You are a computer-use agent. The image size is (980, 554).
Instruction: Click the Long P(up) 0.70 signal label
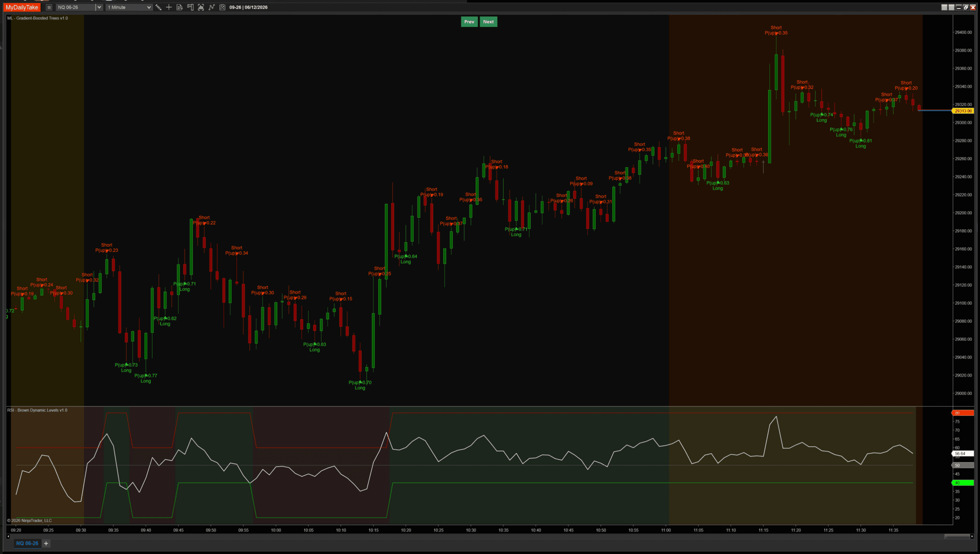click(360, 385)
